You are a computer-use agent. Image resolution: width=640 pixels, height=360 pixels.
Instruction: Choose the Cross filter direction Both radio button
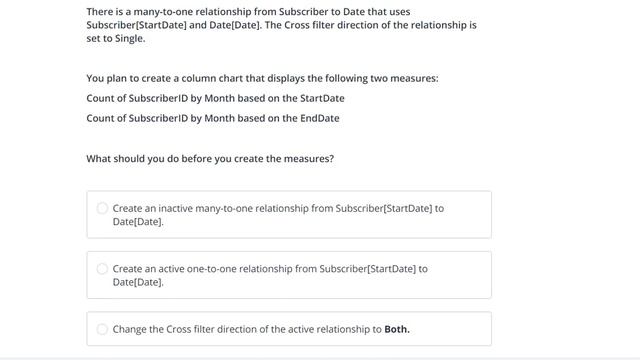coord(102,329)
